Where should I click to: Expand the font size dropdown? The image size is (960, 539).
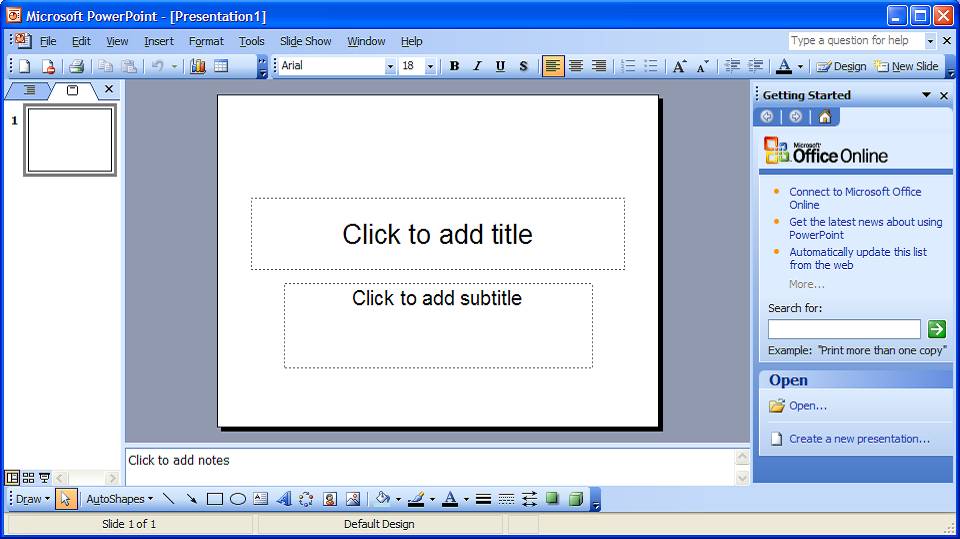430,66
